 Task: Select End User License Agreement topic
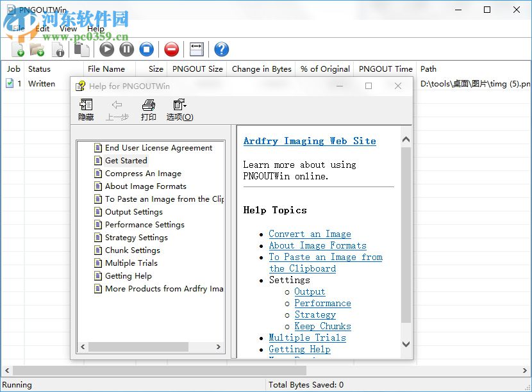pyautogui.click(x=158, y=148)
